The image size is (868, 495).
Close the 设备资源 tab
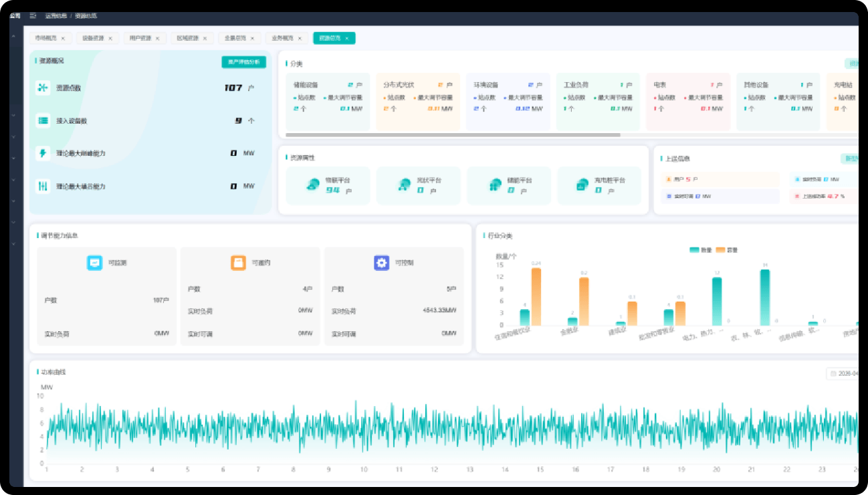pyautogui.click(x=110, y=39)
